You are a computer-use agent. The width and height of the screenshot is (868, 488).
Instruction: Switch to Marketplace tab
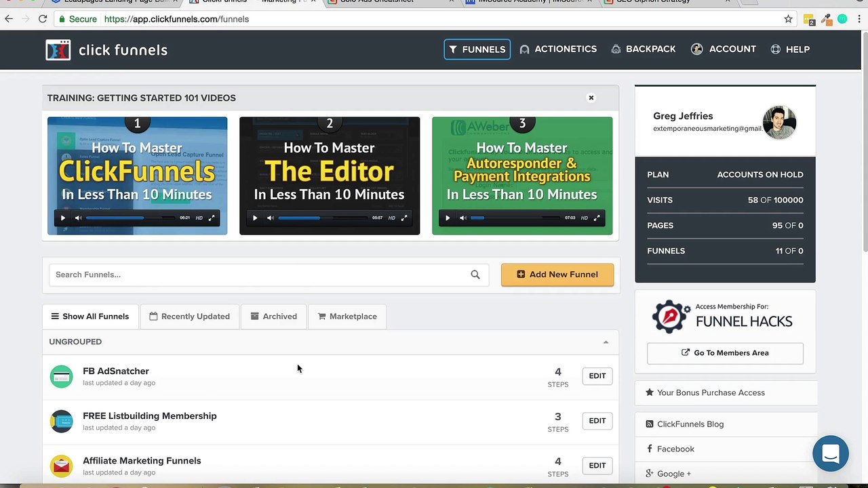[347, 317]
